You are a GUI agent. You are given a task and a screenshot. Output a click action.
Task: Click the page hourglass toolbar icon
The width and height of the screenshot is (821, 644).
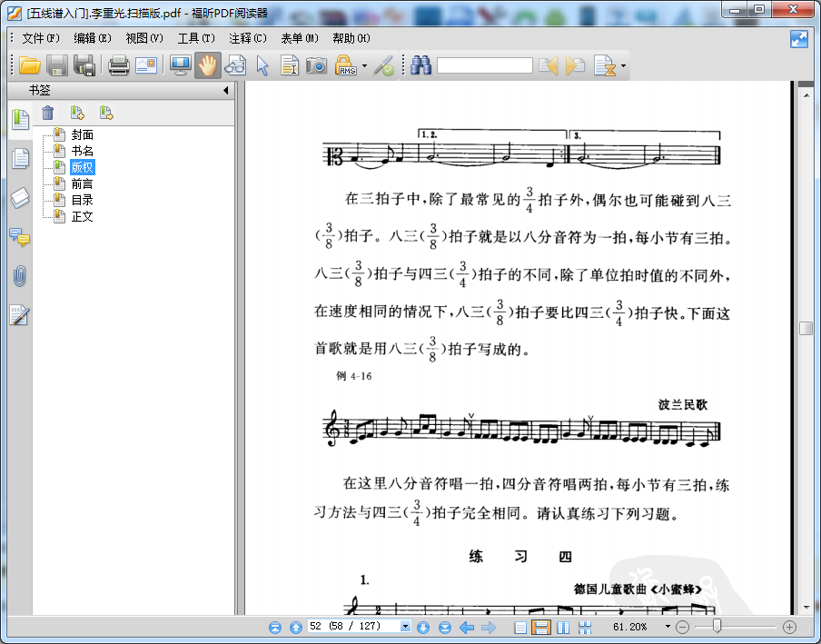pyautogui.click(x=605, y=65)
